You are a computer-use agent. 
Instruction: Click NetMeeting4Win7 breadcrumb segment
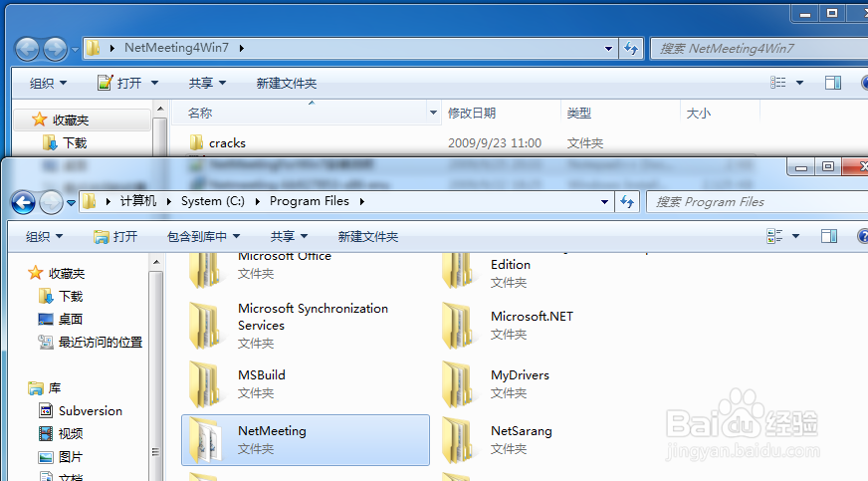176,48
